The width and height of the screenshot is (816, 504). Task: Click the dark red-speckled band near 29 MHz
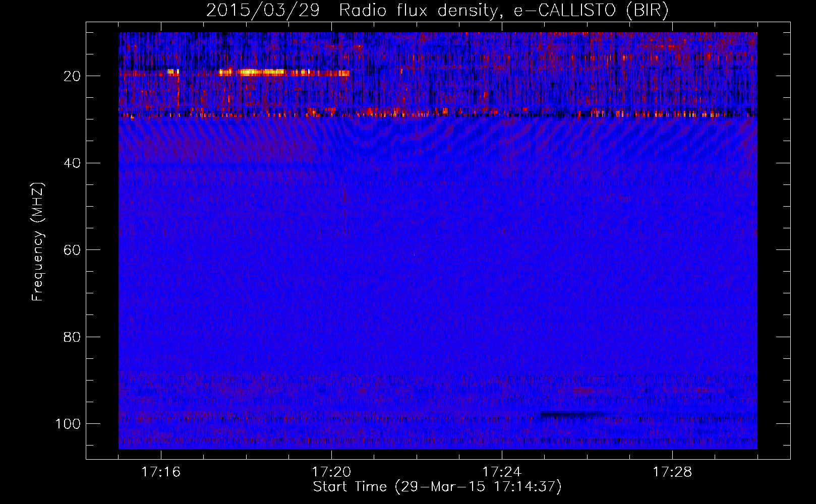pos(454,113)
